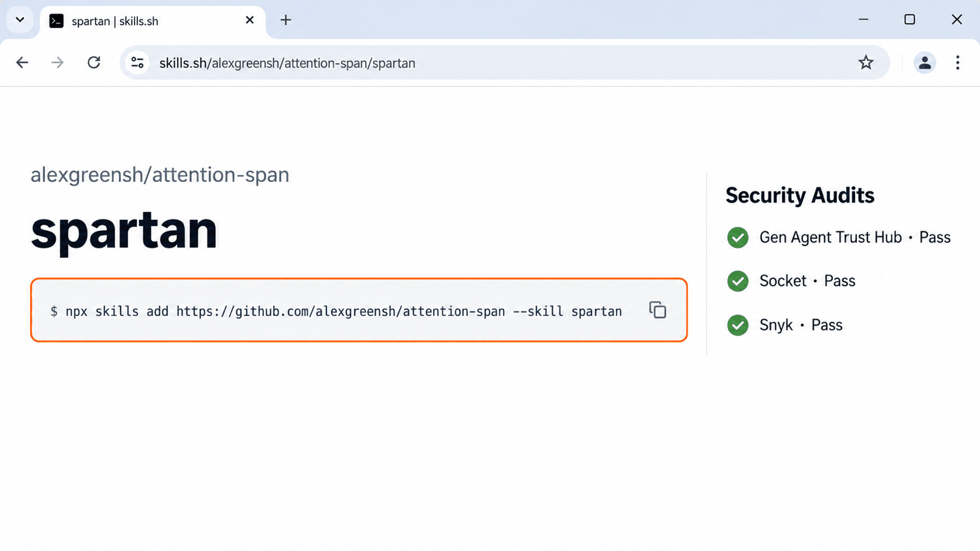This screenshot has width=980, height=551.
Task: View site information icon in address bar
Action: pos(138,62)
